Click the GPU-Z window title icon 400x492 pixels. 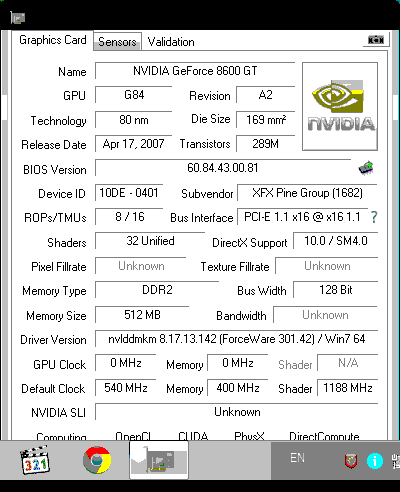[18, 17]
